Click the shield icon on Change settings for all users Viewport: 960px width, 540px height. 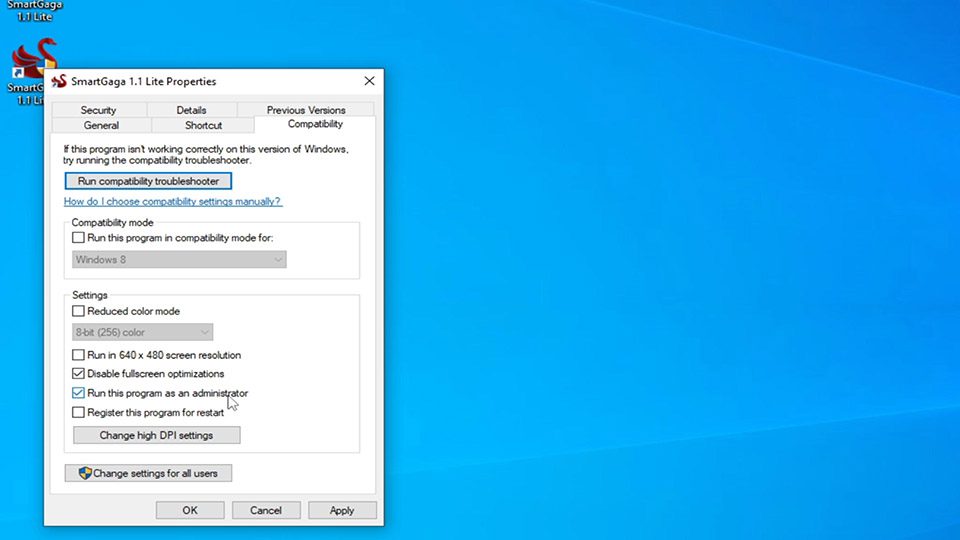pyautogui.click(x=85, y=473)
